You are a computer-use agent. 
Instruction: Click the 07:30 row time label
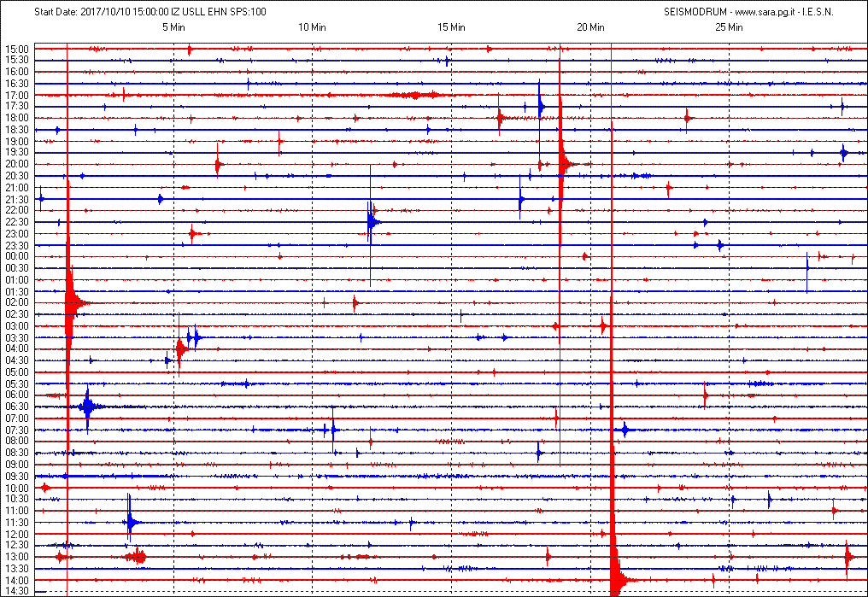point(17,430)
